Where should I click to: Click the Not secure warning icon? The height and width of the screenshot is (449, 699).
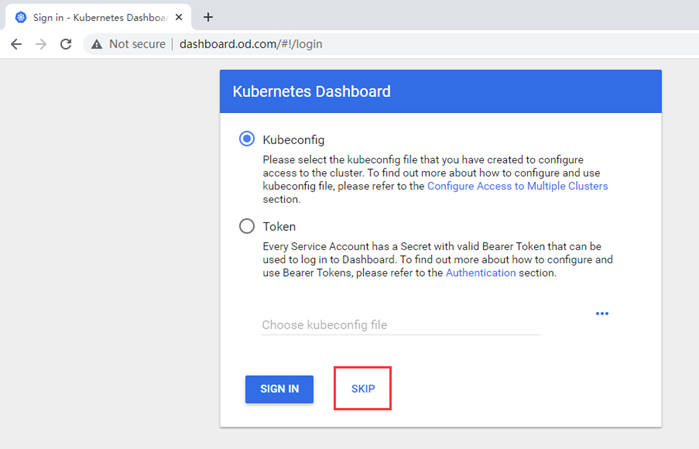click(96, 44)
